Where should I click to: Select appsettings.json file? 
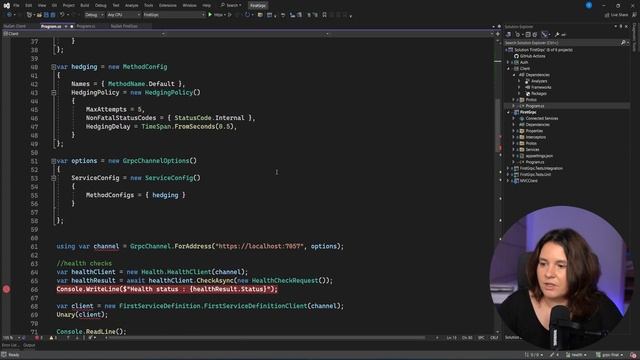click(x=539, y=156)
